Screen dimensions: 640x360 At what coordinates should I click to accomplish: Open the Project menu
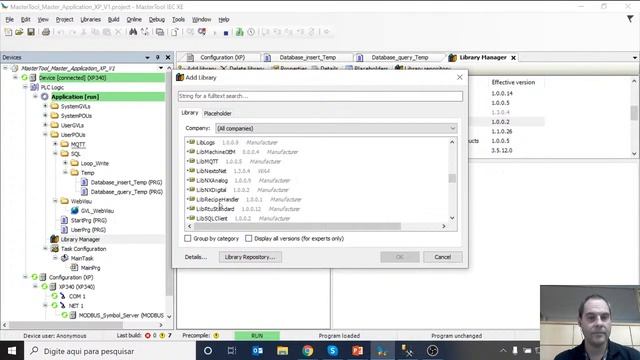64,20
